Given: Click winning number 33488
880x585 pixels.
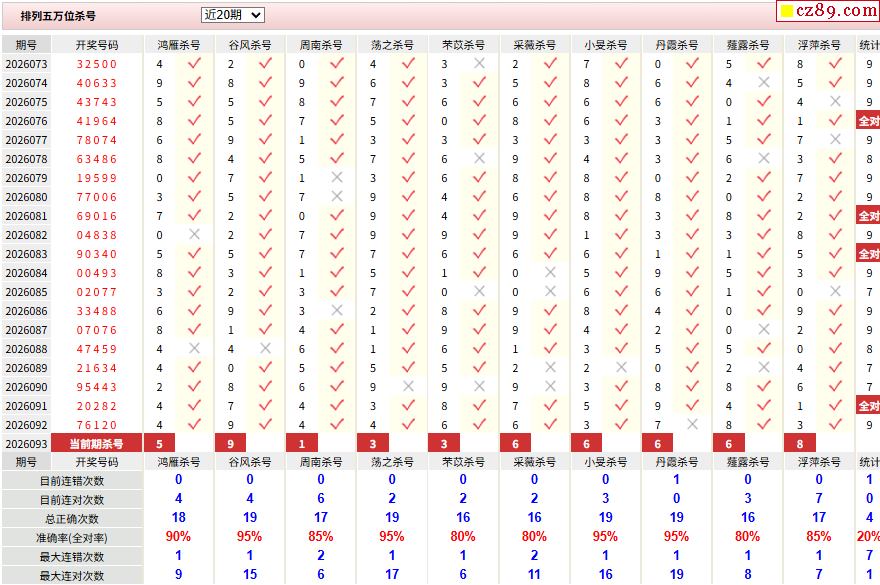Looking at the screenshot, I should click(97, 311).
